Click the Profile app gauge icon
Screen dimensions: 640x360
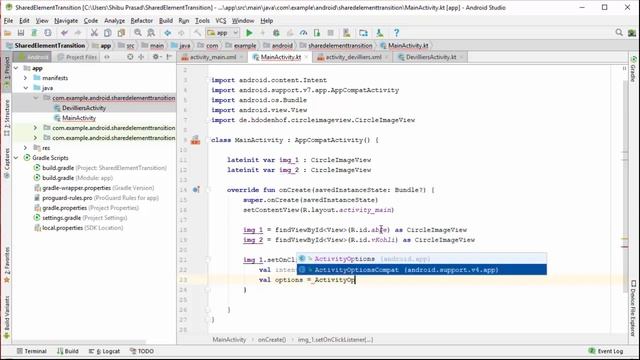click(x=303, y=33)
